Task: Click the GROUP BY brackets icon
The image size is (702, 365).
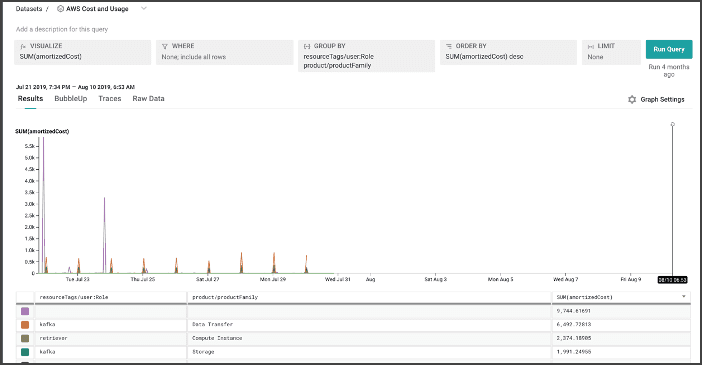Action: coord(307,46)
